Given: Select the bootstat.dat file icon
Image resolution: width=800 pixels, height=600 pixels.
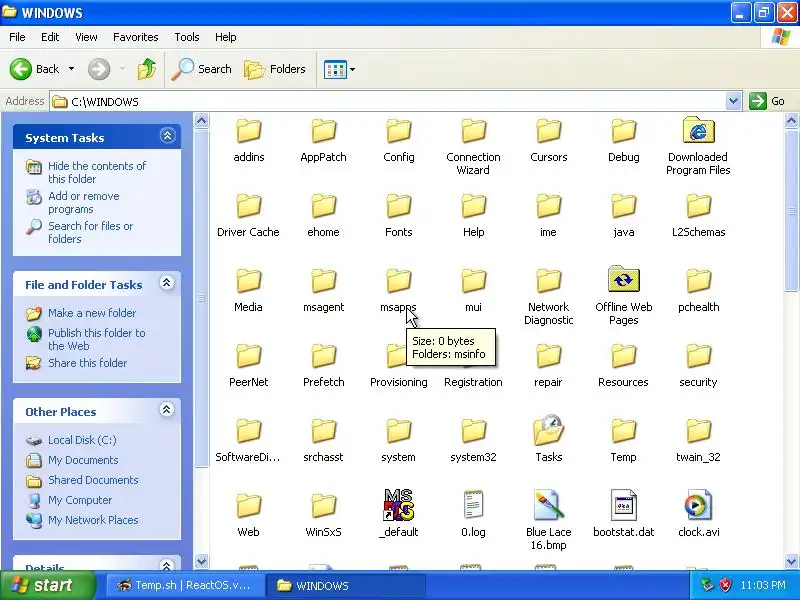Looking at the screenshot, I should (x=623, y=505).
